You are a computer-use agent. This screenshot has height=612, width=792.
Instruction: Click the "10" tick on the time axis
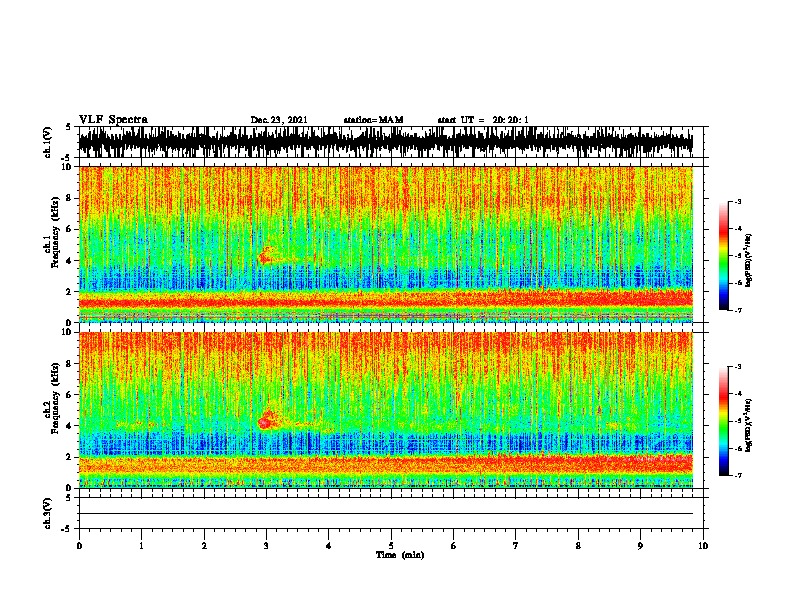click(x=703, y=546)
